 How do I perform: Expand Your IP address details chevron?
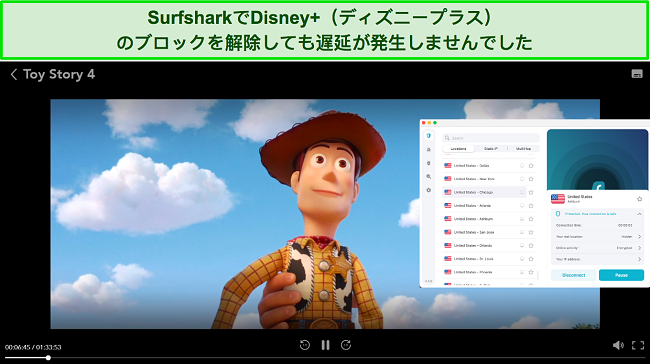pos(639,259)
